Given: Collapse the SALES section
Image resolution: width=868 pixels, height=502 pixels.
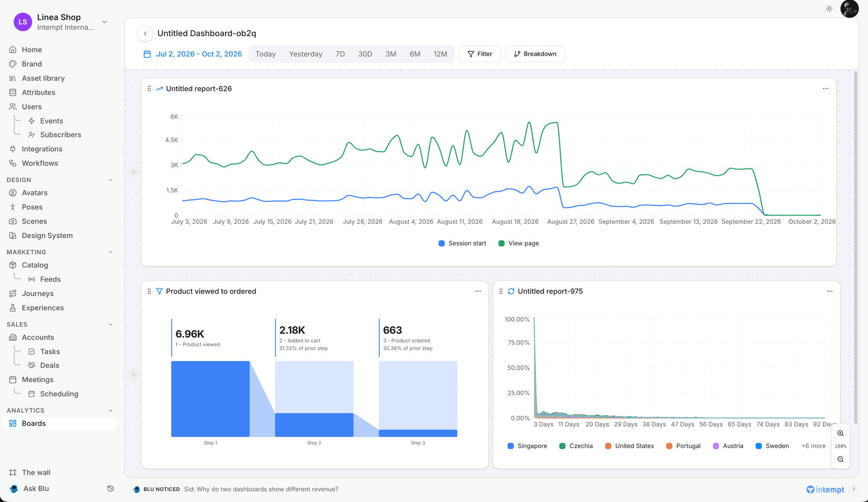Looking at the screenshot, I should point(111,324).
